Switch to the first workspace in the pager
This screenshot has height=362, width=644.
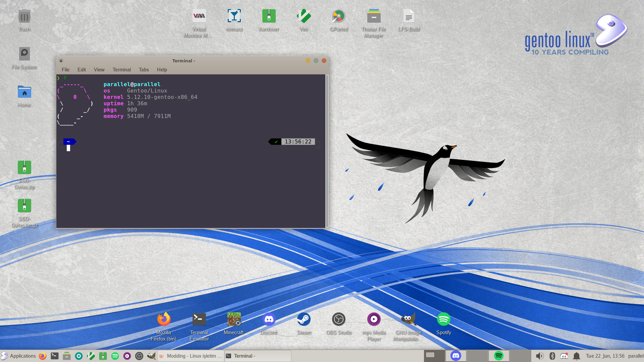click(x=434, y=356)
